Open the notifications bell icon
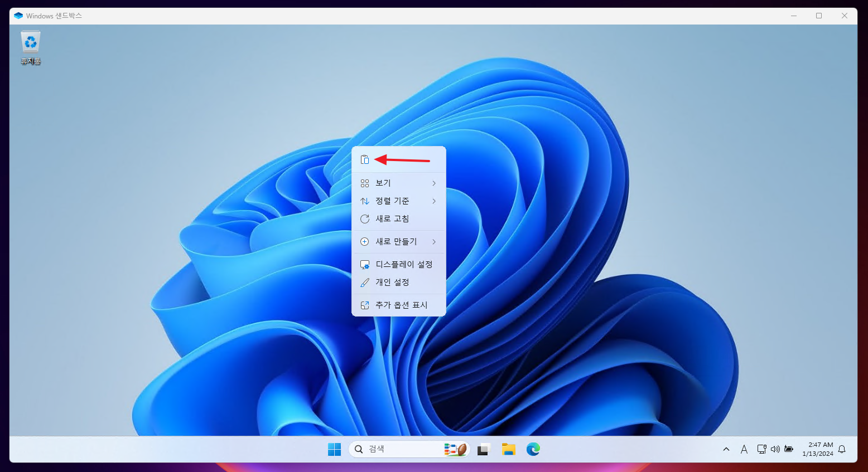 pos(842,449)
